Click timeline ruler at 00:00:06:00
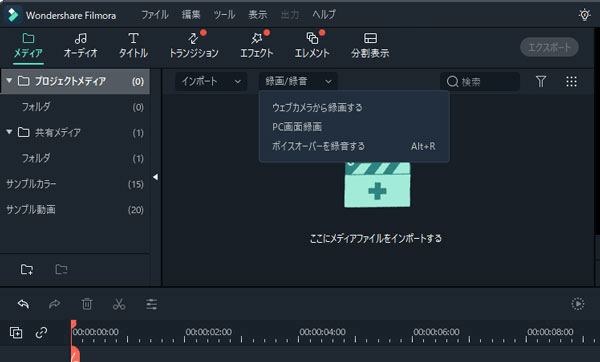The height and width of the screenshot is (362, 600). [x=436, y=332]
